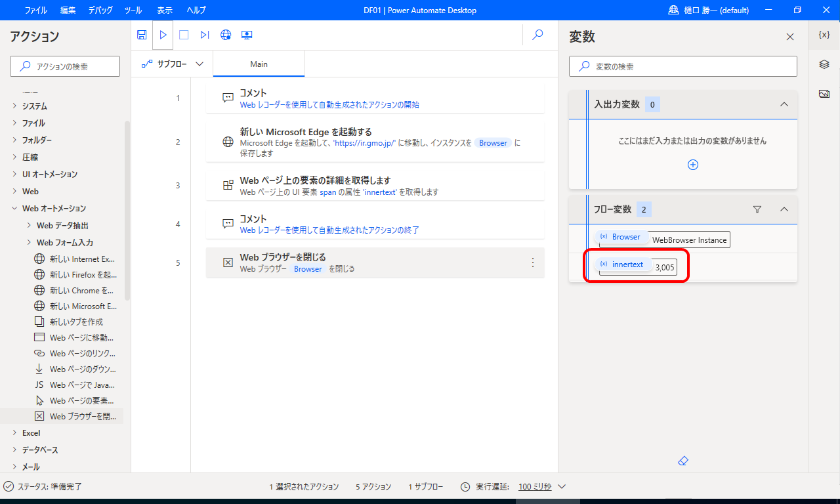Image resolution: width=840 pixels, height=504 pixels.
Task: Open the デバッグ menu
Action: [100, 10]
